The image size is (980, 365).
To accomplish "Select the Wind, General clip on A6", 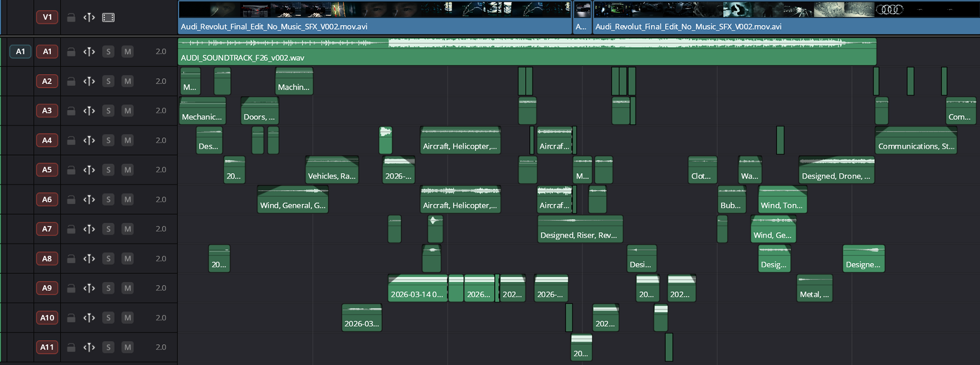I will (292, 200).
